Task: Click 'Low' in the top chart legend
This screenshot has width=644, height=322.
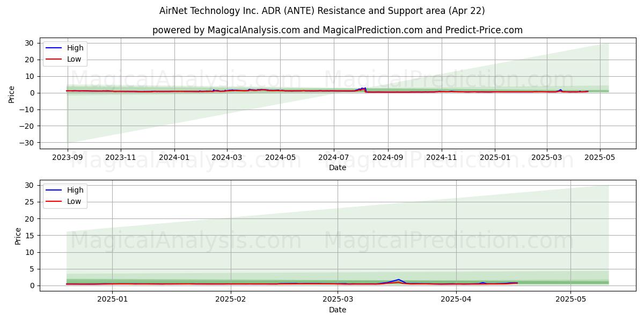Action: 74,59
